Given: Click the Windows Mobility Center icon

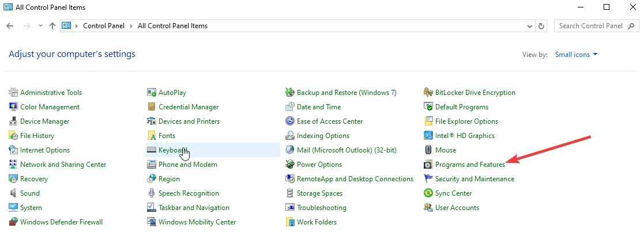Looking at the screenshot, I should click(152, 222).
